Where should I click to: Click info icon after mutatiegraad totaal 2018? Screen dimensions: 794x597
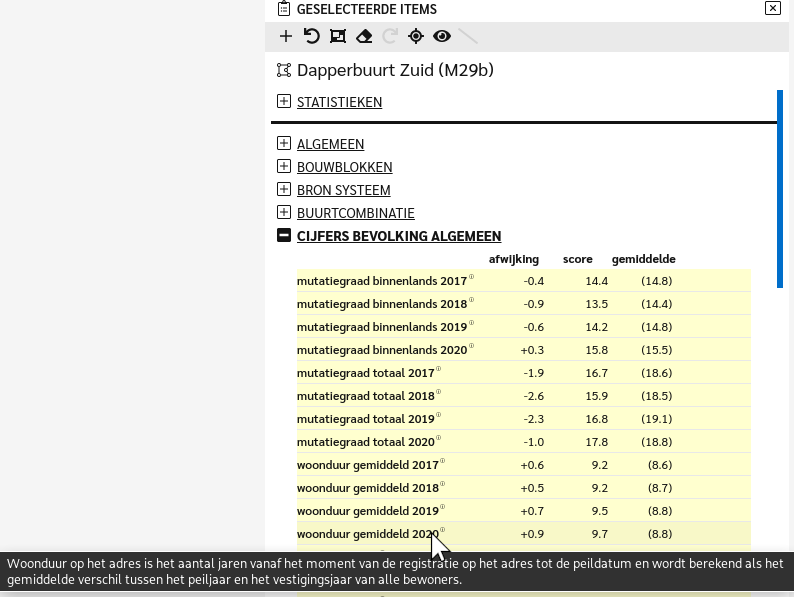(x=439, y=392)
